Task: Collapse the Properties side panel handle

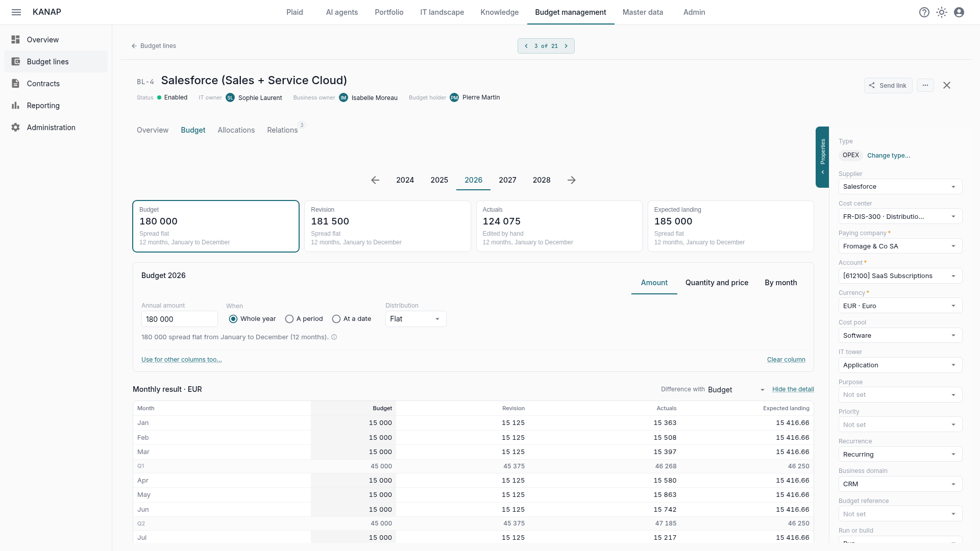Action: coord(822,157)
